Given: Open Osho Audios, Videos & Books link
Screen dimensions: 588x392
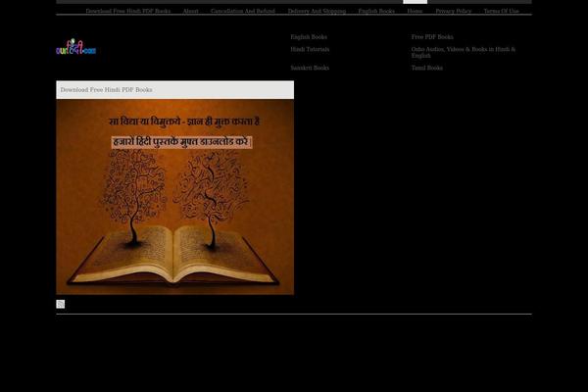Looking at the screenshot, I should (x=464, y=52).
